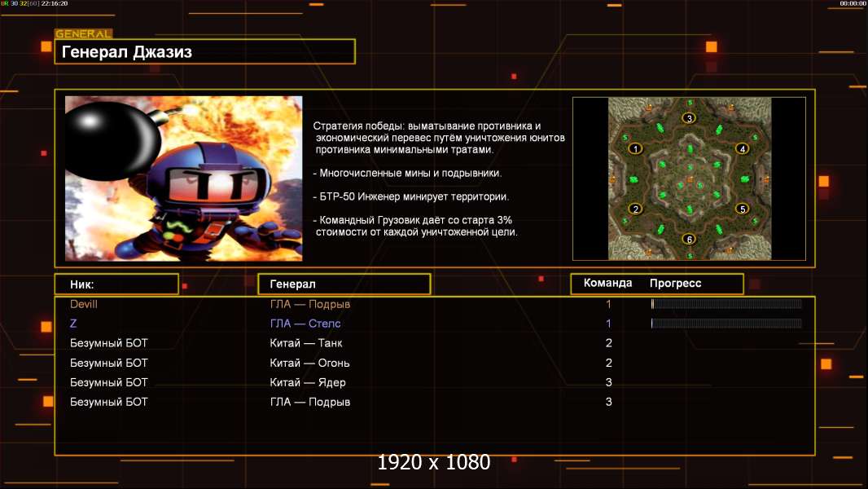Click the 'Прогресс' column header

coord(675,283)
